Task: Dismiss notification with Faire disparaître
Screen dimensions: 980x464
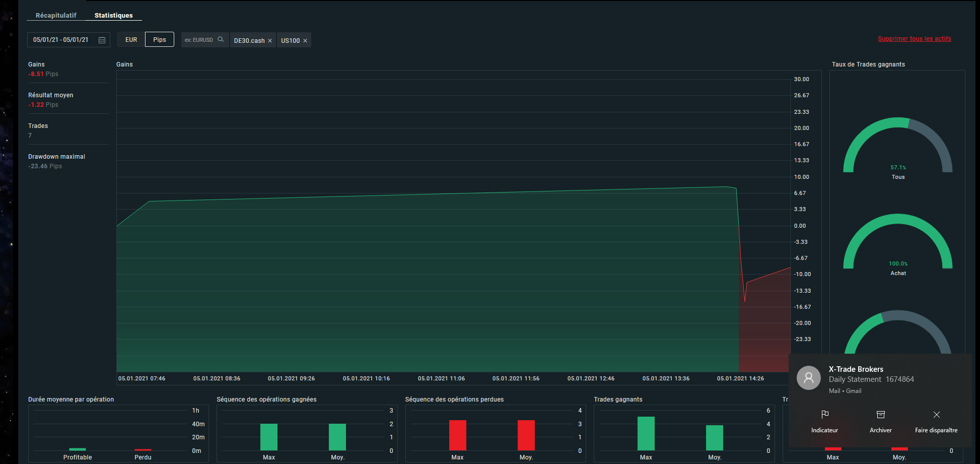Action: click(x=936, y=415)
